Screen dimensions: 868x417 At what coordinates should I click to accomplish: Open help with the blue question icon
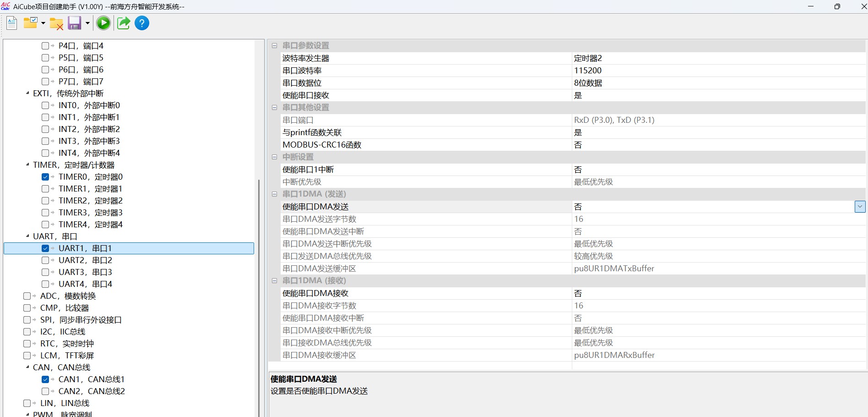coord(142,23)
